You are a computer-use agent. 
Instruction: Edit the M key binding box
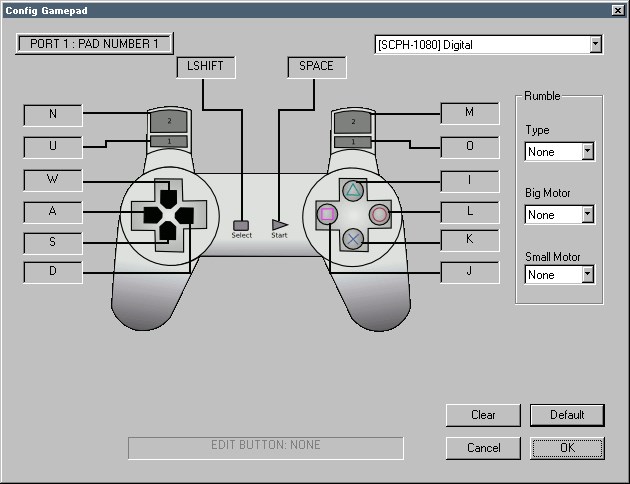coord(470,113)
